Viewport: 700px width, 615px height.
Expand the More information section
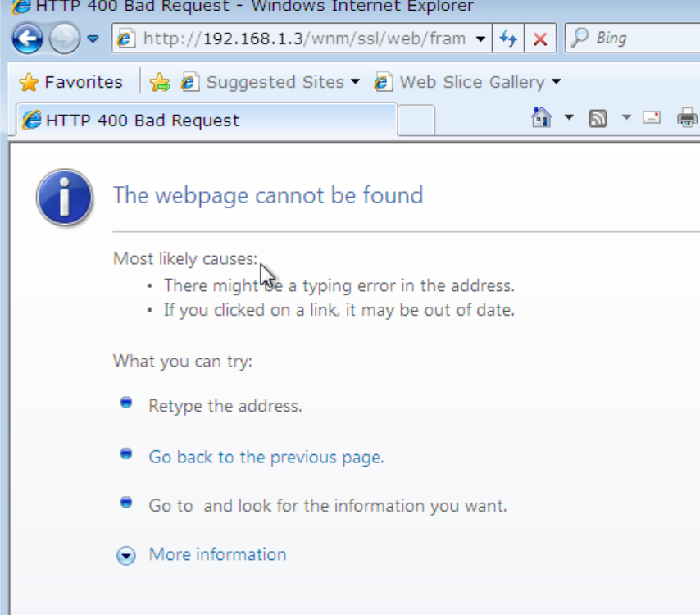[x=126, y=555]
